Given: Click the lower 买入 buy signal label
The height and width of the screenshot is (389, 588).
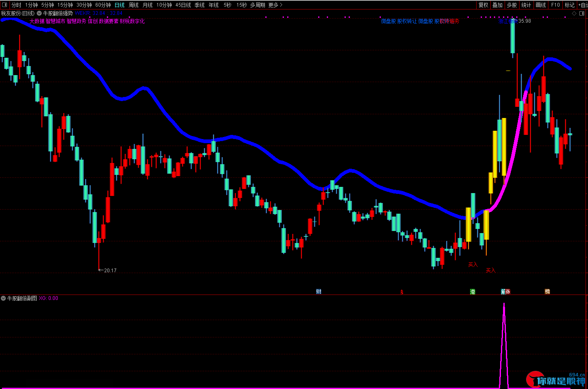Looking at the screenshot, I should point(491,271).
